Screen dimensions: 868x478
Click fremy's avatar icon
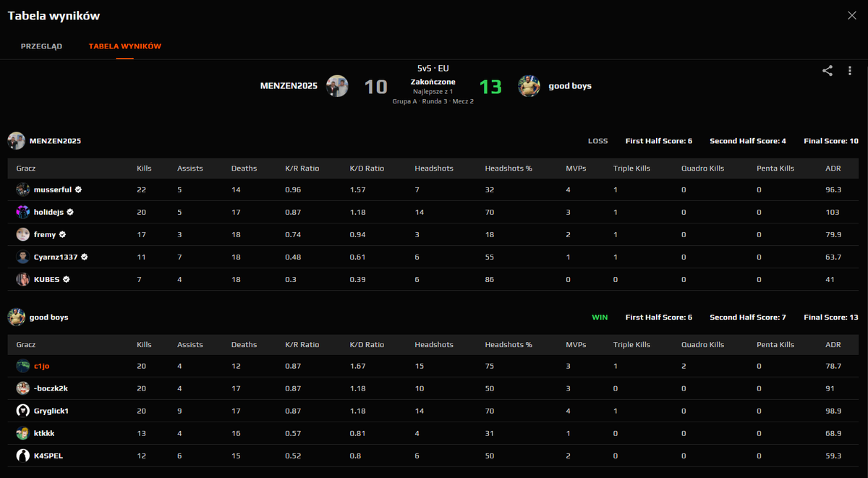click(x=23, y=234)
